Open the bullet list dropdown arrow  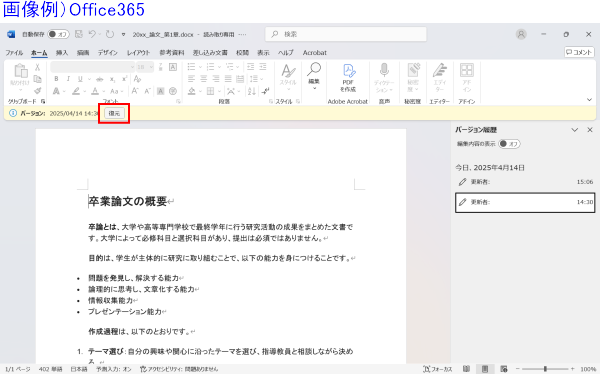click(x=200, y=67)
